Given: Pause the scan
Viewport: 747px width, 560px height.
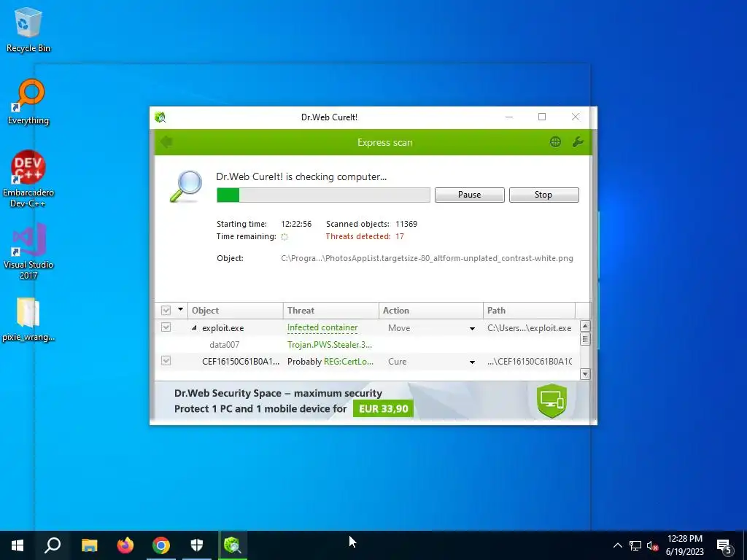Looking at the screenshot, I should 469,195.
